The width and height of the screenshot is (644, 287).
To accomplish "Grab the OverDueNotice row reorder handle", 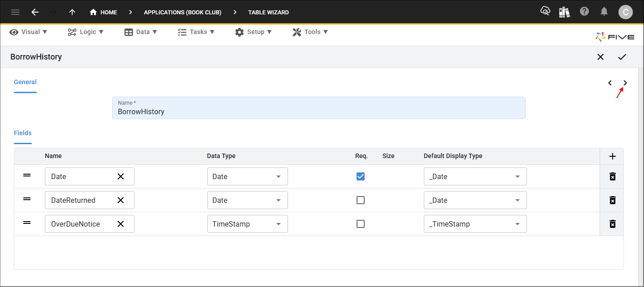I will point(27,223).
